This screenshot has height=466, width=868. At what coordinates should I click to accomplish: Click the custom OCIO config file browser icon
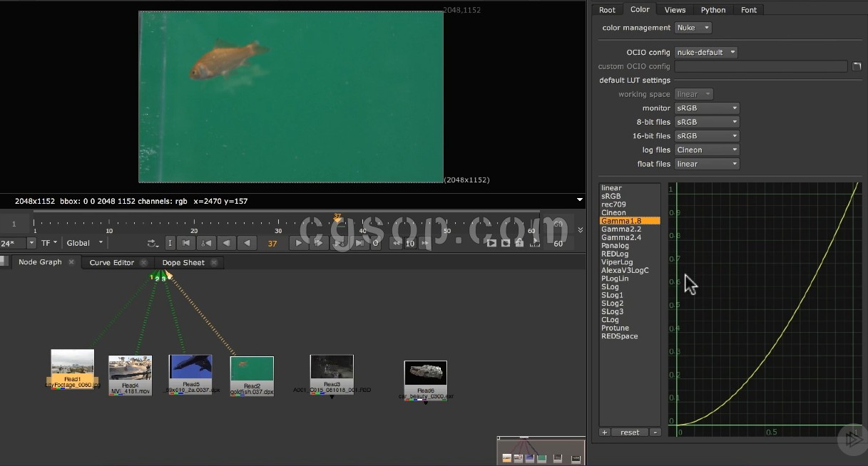pos(857,66)
